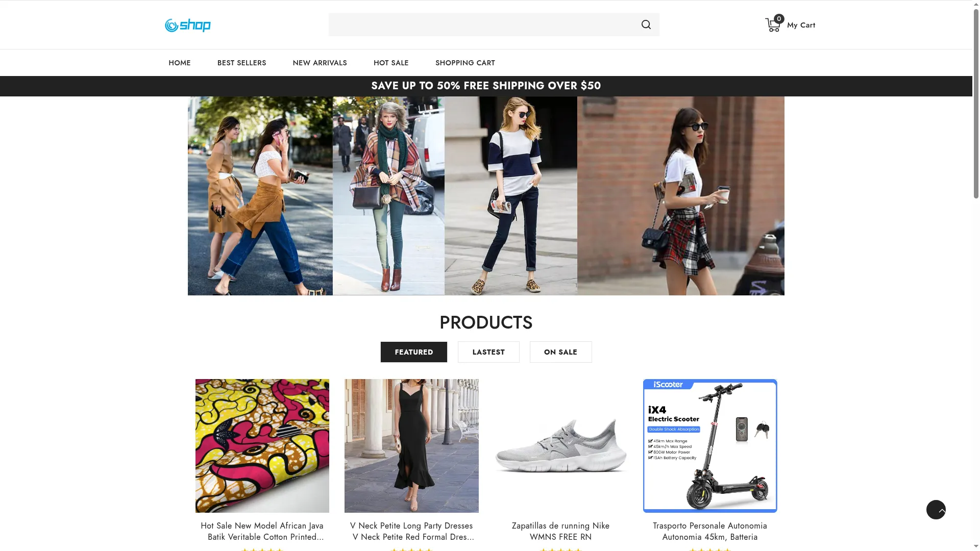Open black V Neck dress thumbnail
980x551 pixels.
[x=411, y=446]
